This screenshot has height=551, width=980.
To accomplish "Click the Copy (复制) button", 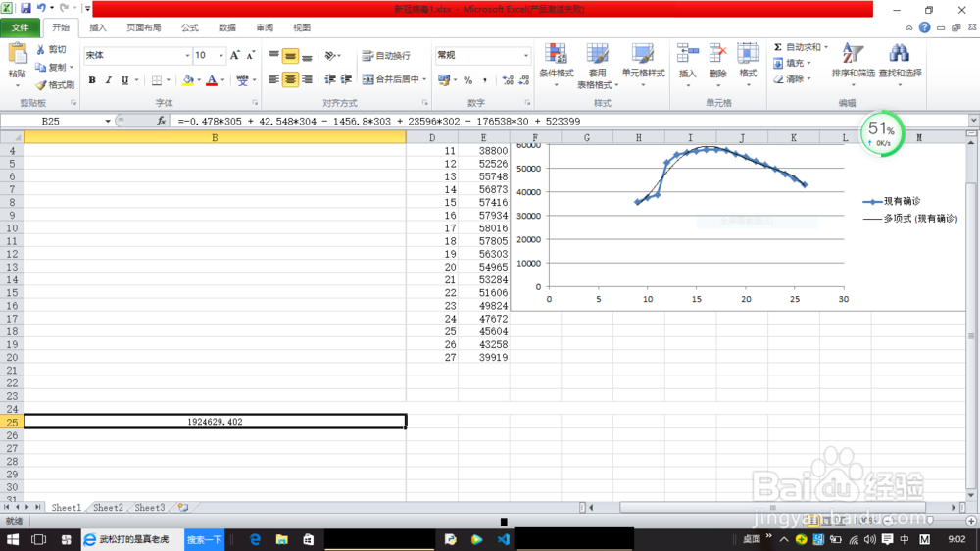I will tap(52, 67).
